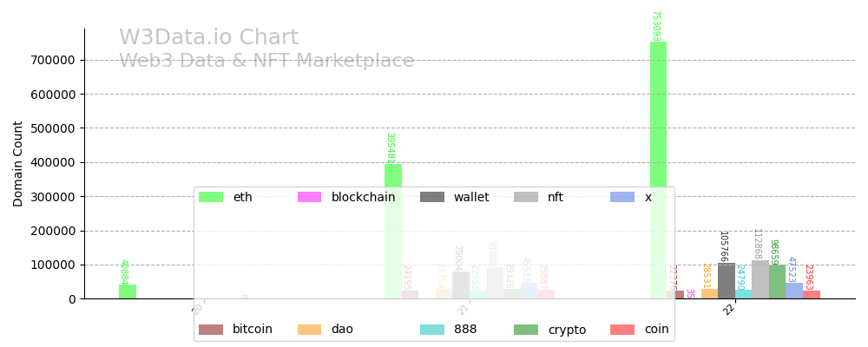Click the magenta blockchain legend swatch
Screen dimensions: 868x347
click(309, 197)
